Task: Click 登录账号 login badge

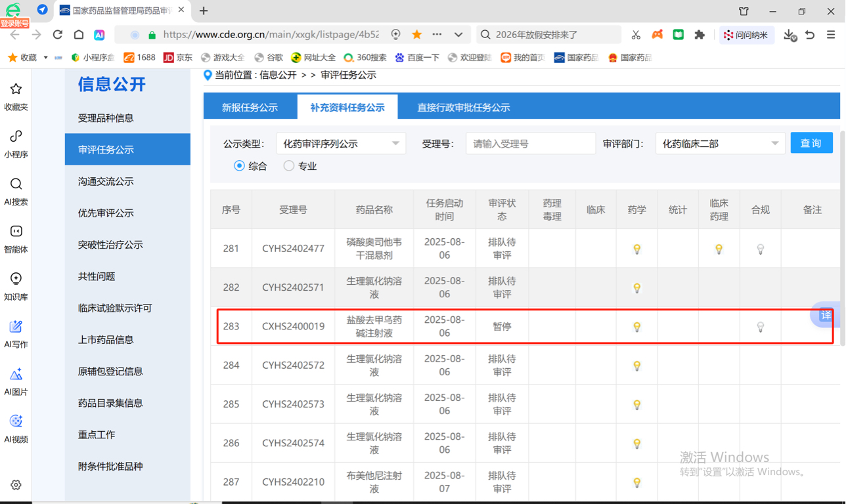Action: click(14, 24)
